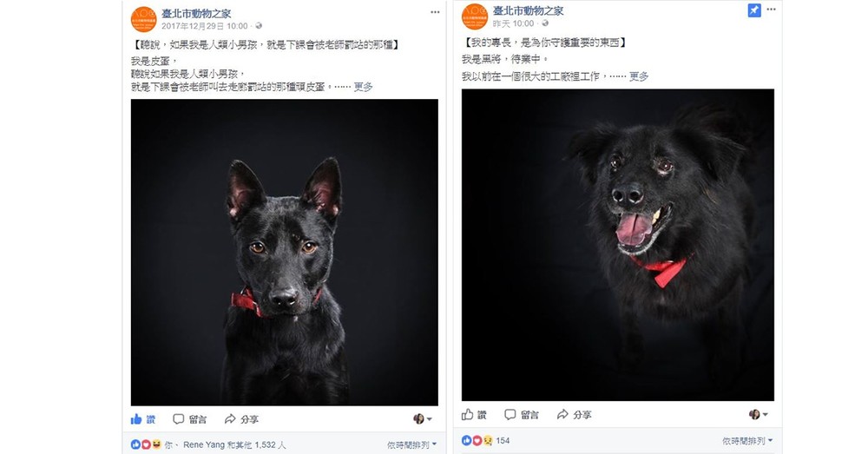Open the right post's three-dot options menu
Viewport: 868px width, 454px height.
(x=771, y=10)
